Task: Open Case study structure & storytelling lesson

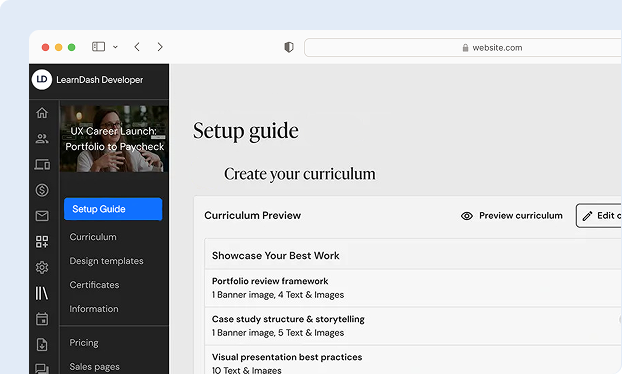Action: click(x=413, y=326)
